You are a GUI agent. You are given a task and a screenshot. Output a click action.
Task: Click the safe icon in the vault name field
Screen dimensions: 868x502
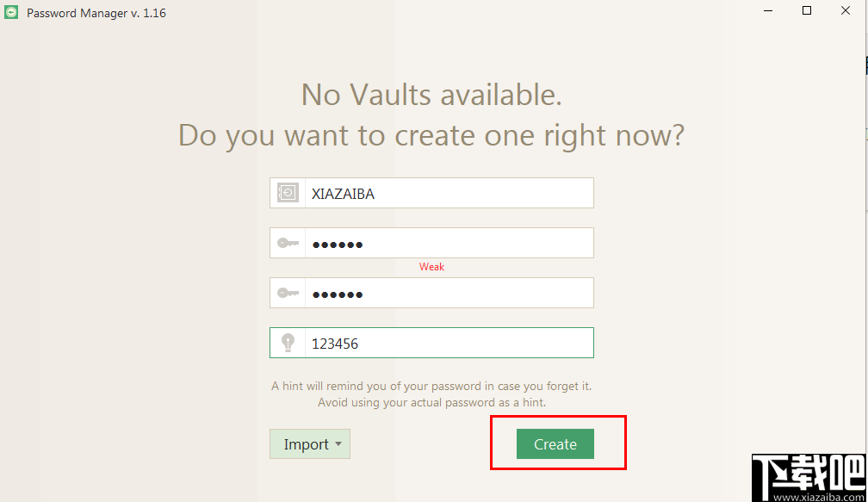click(x=287, y=193)
